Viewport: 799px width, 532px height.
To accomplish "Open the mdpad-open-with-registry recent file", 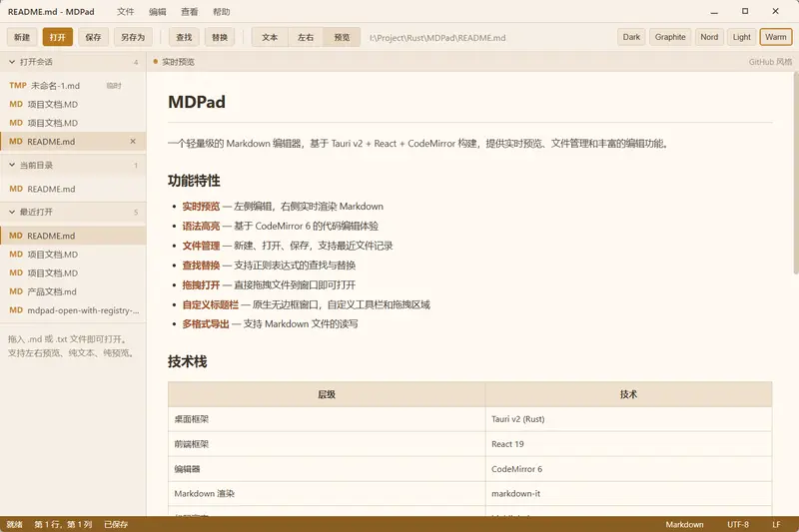I will coord(73,310).
